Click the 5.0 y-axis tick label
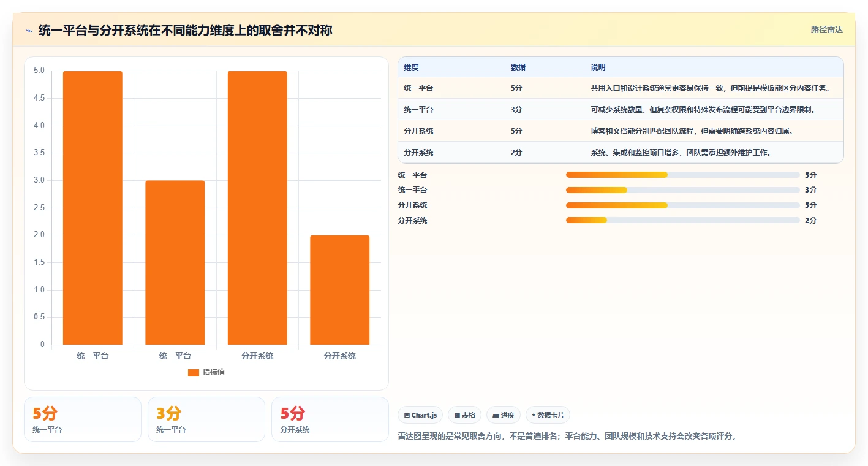Viewport: 868px width, 466px height. [39, 71]
